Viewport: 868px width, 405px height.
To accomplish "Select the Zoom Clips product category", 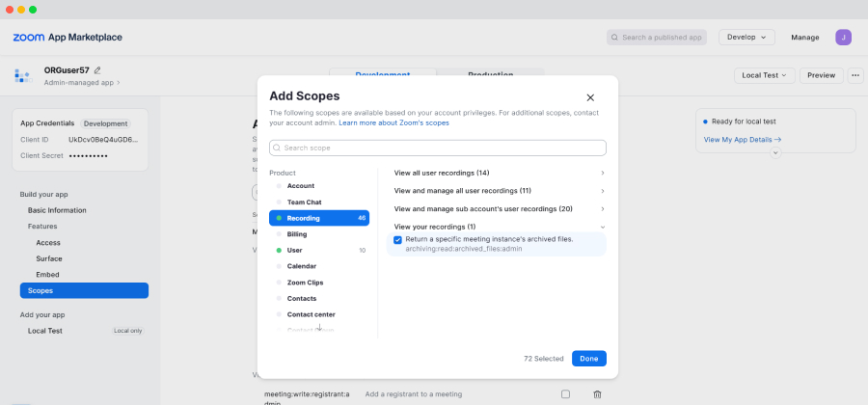I will point(319,283).
